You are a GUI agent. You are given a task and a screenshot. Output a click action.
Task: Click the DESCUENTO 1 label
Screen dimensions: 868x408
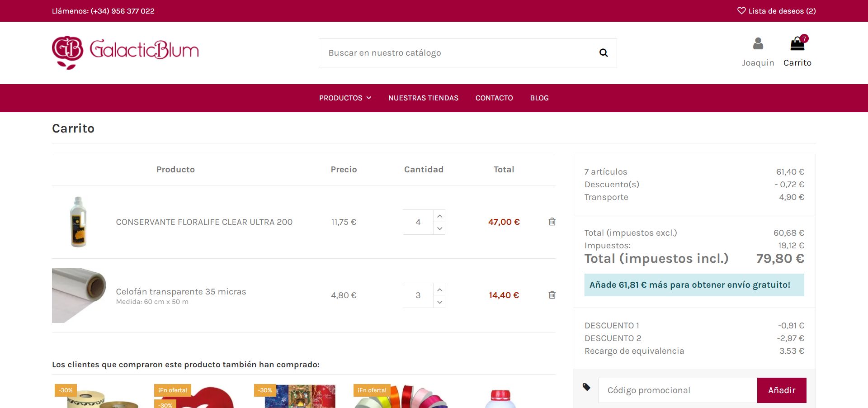pos(612,326)
